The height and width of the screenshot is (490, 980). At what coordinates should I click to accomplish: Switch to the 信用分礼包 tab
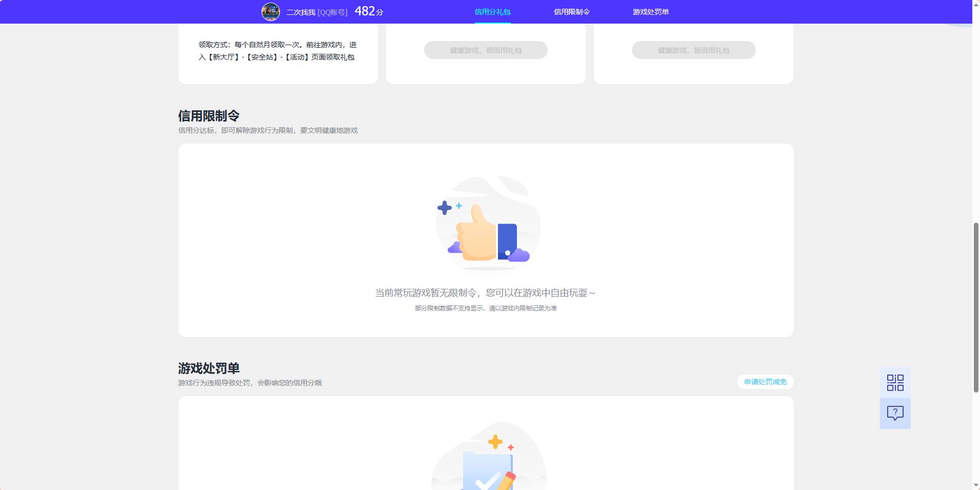click(x=492, y=12)
